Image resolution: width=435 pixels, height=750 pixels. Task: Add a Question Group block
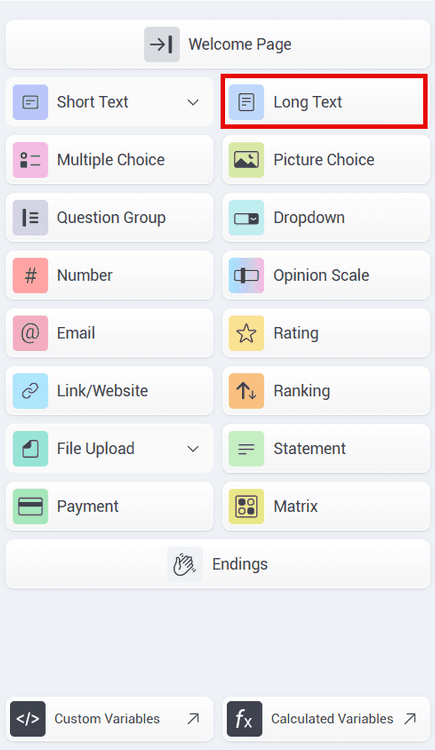click(110, 218)
